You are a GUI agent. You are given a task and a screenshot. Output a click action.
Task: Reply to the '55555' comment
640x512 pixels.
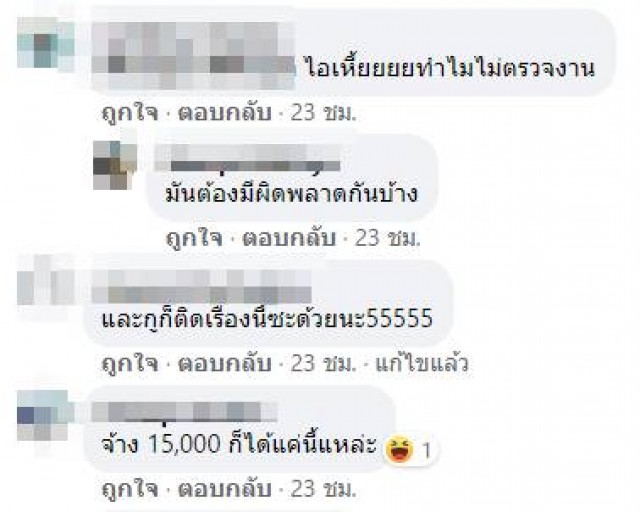224,363
